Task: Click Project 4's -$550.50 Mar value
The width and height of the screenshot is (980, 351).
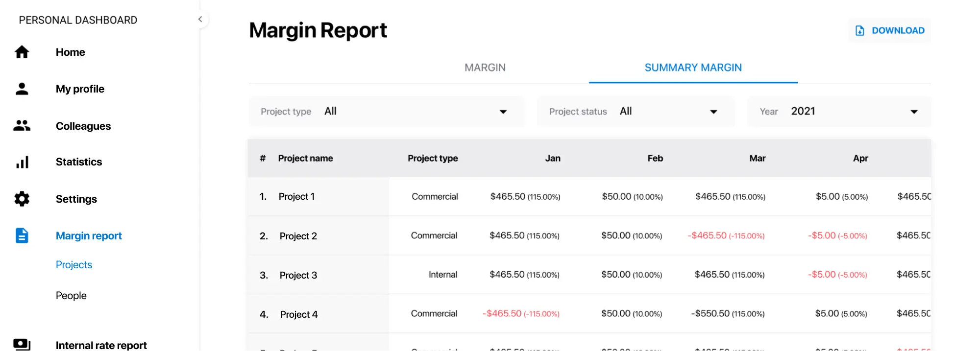Action: click(728, 314)
